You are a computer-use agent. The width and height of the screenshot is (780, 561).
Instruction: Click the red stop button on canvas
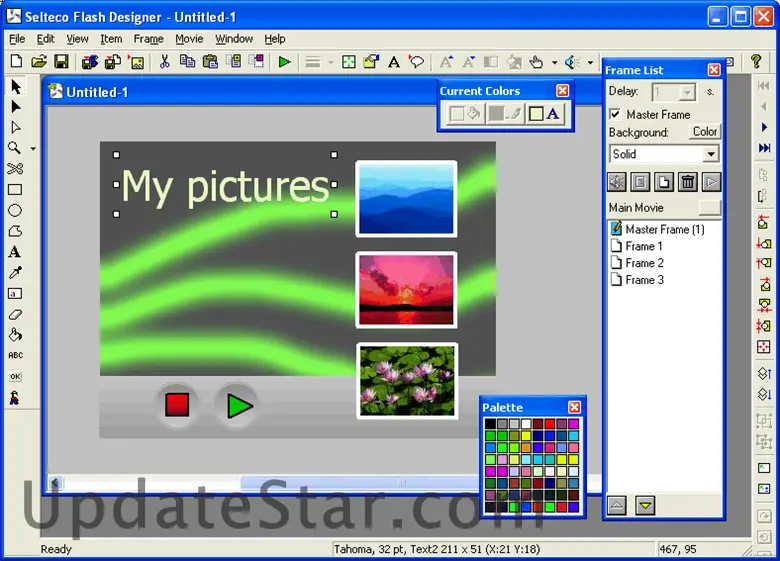tap(177, 404)
